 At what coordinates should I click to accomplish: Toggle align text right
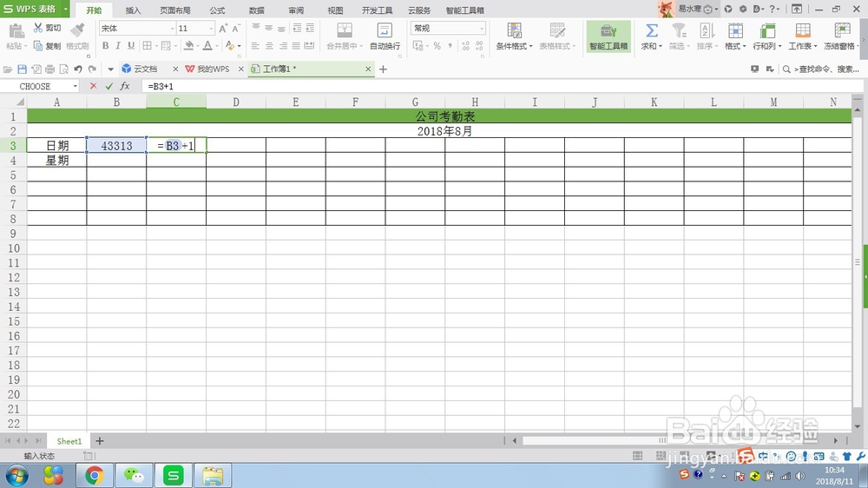(283, 46)
